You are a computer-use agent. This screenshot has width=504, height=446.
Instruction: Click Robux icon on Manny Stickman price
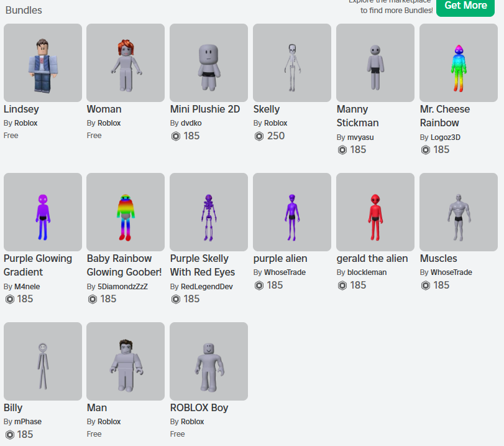point(342,151)
